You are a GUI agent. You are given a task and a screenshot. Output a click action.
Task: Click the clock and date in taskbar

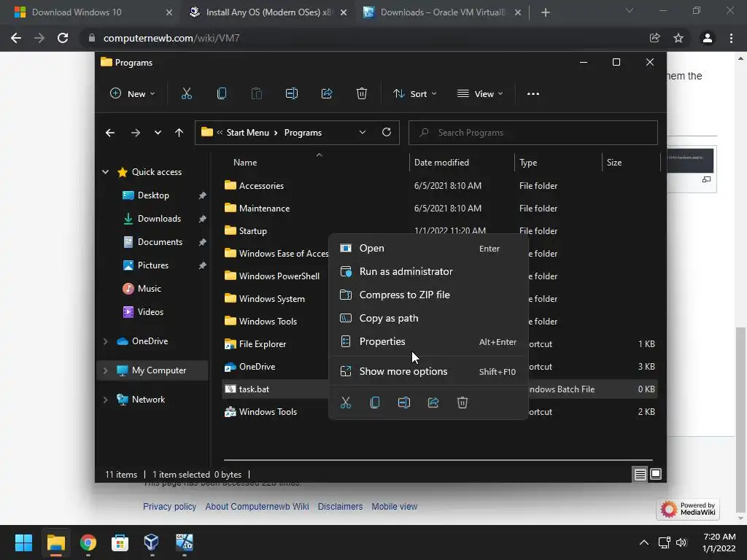pos(719,542)
